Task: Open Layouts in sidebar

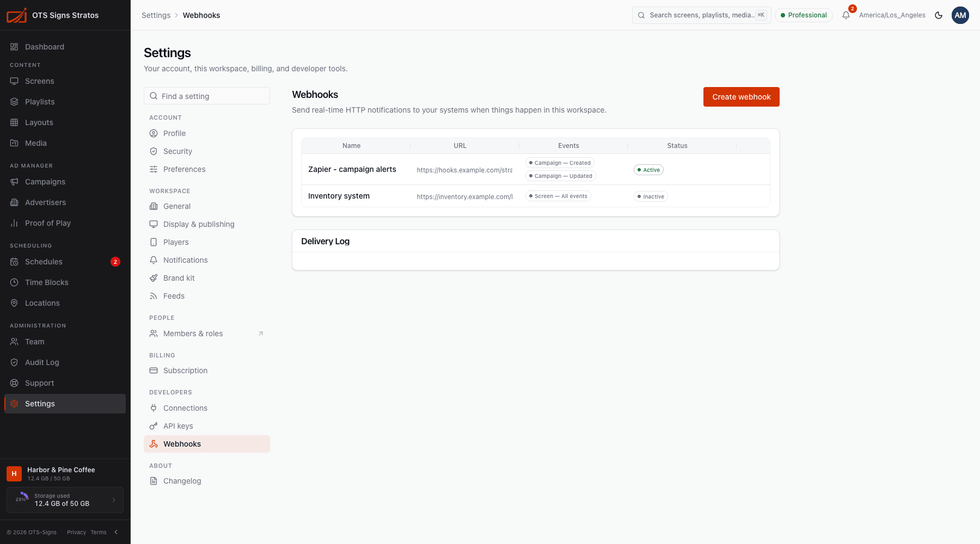Action: [x=65, y=122]
